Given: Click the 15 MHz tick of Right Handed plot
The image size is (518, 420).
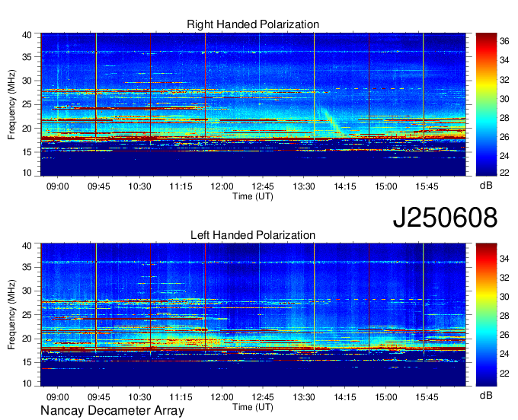Looking at the screenshot, I should coord(27,152).
